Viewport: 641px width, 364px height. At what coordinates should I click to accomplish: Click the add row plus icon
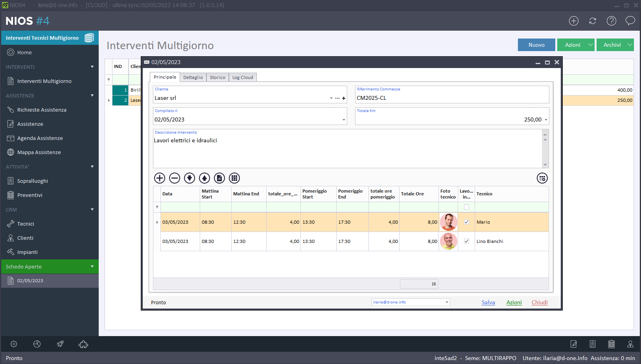click(160, 178)
